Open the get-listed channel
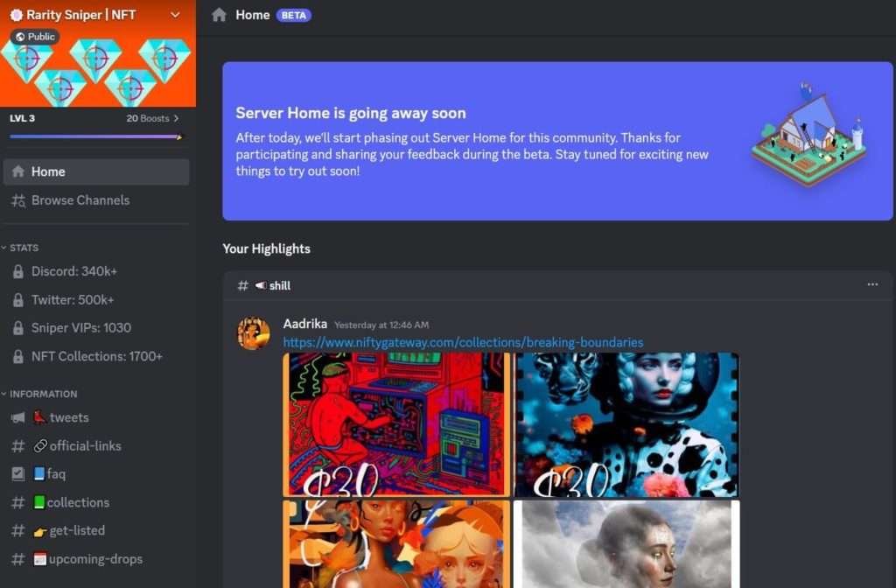896x588 pixels. pyautogui.click(x=96, y=530)
